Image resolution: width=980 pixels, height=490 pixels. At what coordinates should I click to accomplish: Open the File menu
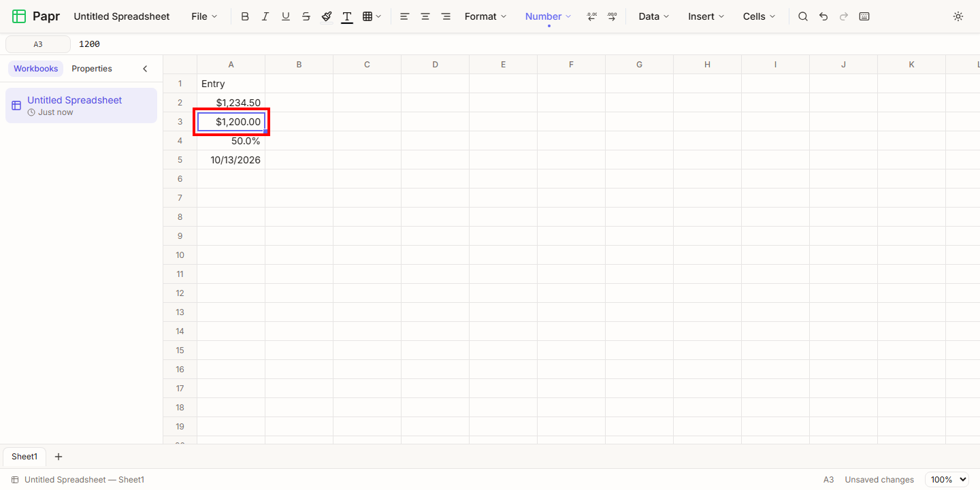[x=204, y=16]
